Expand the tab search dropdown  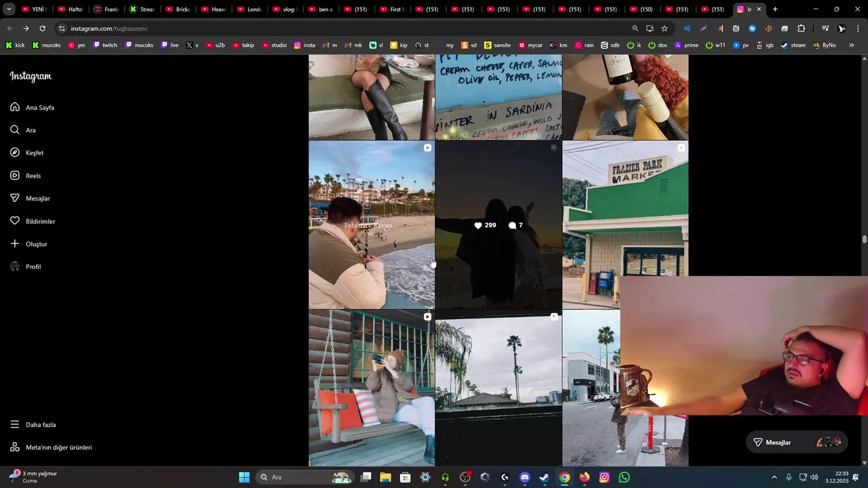[9, 9]
